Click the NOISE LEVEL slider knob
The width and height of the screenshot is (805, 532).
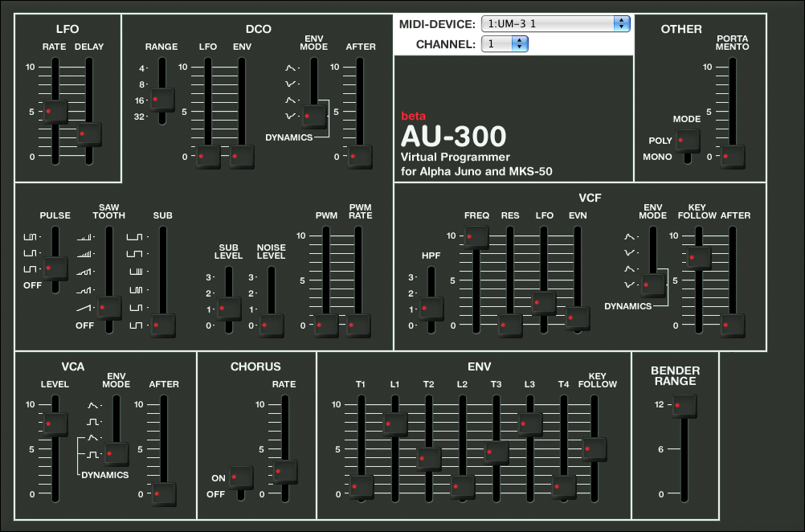click(x=271, y=325)
